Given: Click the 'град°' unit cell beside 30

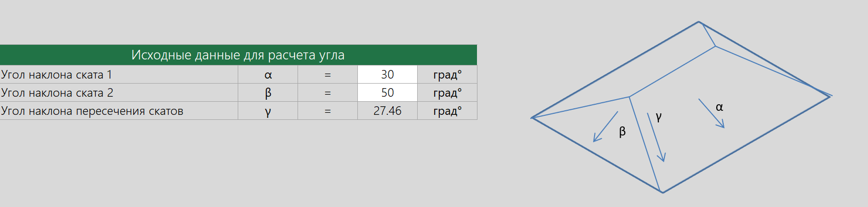Looking at the screenshot, I should pos(447,75).
